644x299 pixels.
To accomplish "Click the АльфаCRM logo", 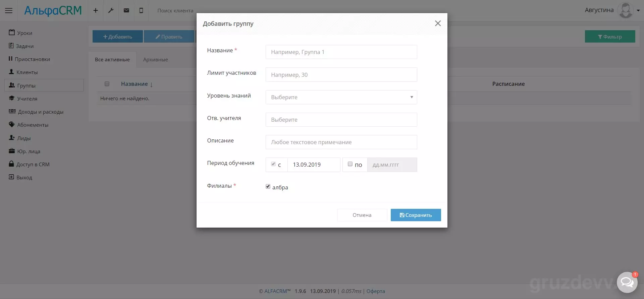I will pos(53,10).
